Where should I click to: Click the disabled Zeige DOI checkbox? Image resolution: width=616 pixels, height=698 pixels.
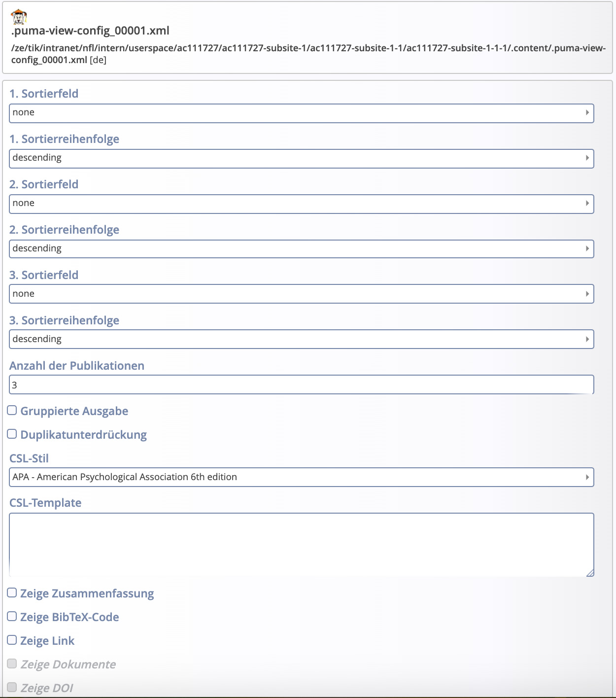[12, 687]
